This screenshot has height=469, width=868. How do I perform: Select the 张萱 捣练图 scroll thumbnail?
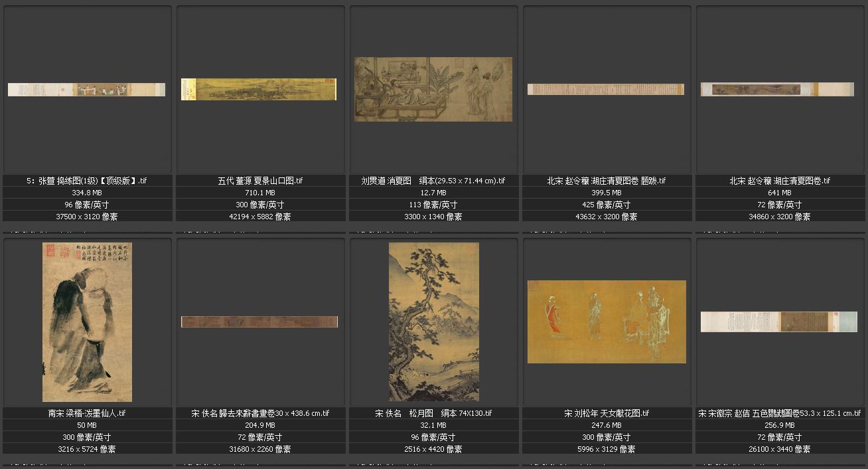(86, 90)
